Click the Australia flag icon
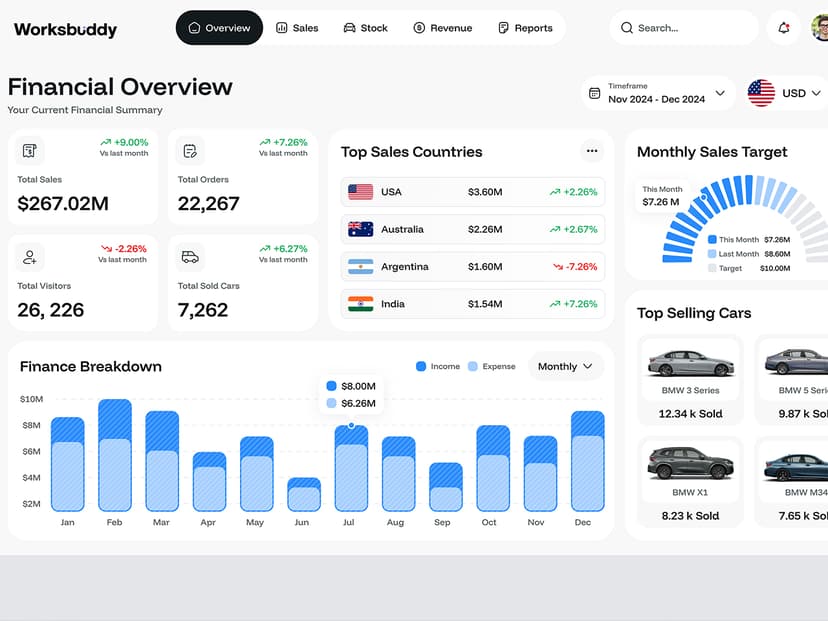The height and width of the screenshot is (621, 828). point(361,229)
